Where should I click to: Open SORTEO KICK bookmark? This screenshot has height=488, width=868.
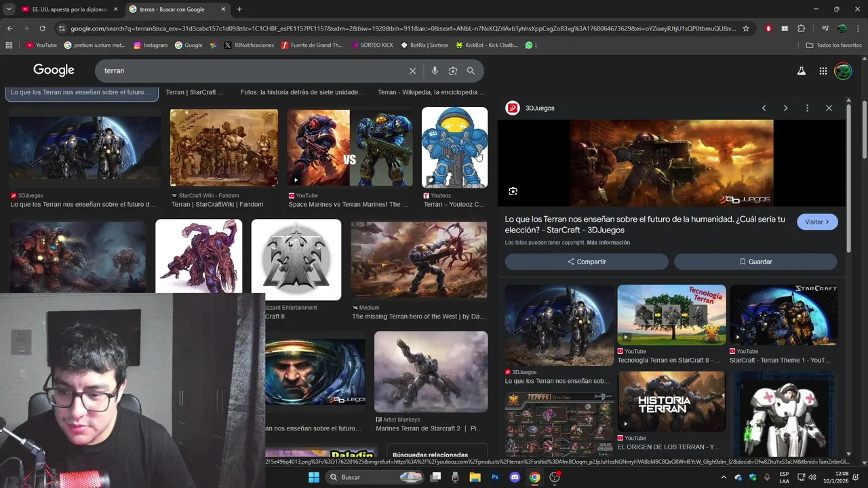click(372, 45)
